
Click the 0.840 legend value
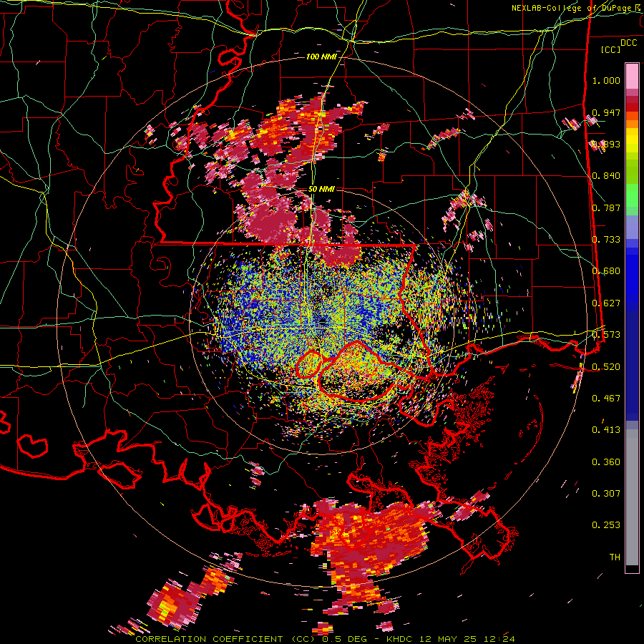[x=606, y=176]
